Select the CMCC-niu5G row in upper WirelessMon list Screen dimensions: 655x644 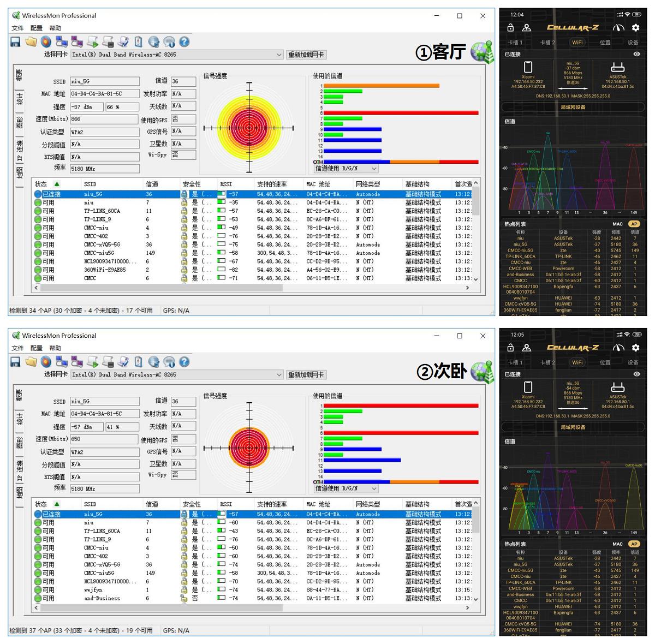click(x=252, y=253)
